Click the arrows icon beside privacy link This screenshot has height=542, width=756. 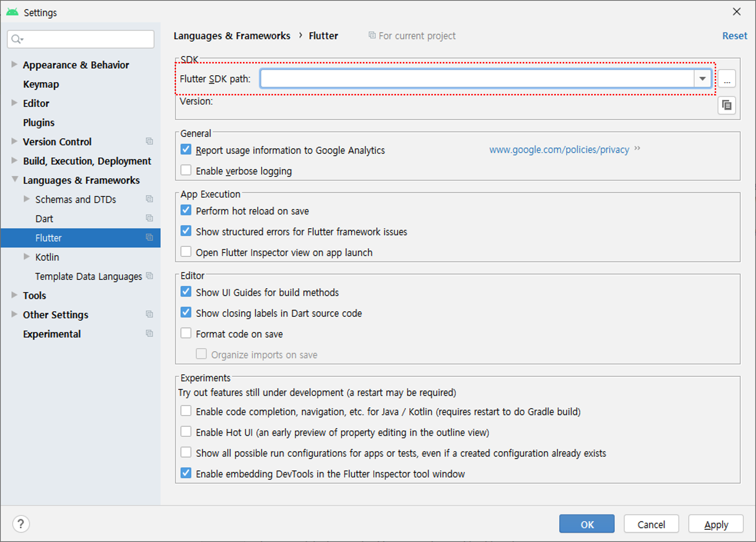(637, 149)
